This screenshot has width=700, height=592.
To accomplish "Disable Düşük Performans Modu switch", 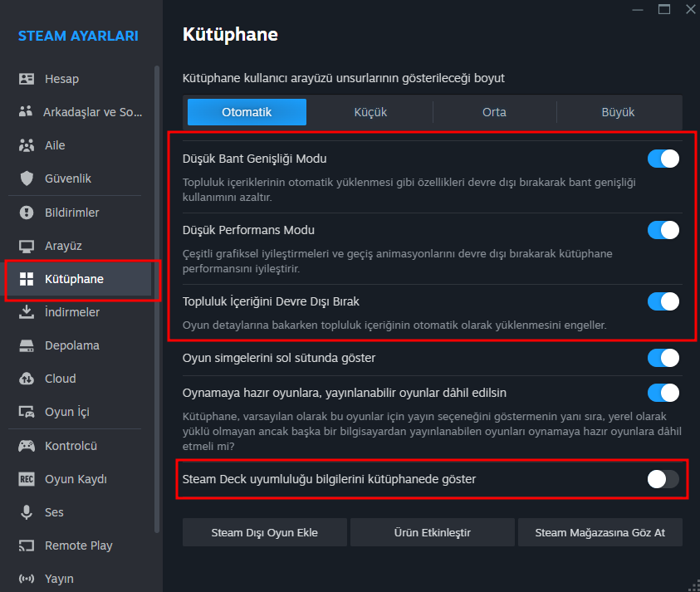I will [x=663, y=230].
